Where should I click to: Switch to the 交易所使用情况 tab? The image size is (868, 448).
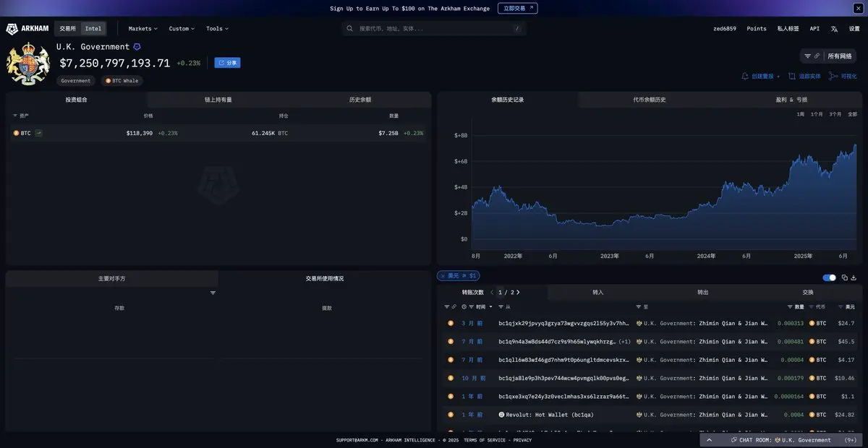pos(325,278)
